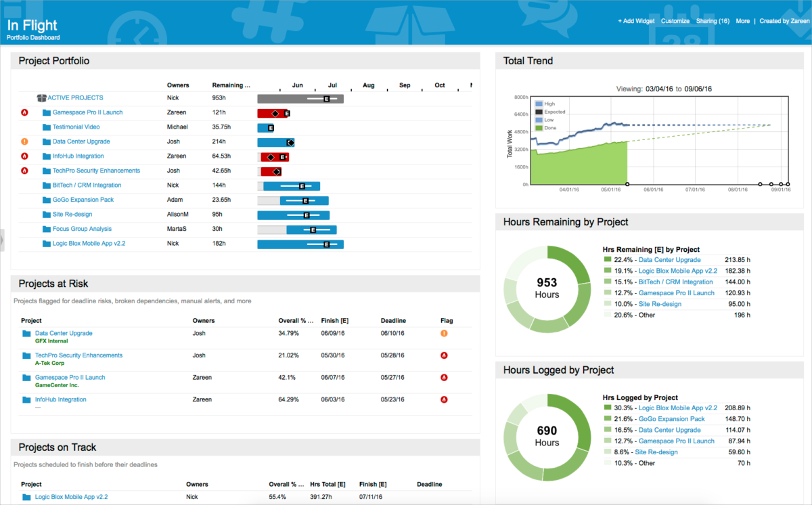Click the red alert icon beside InfoHub Integration
The image size is (812, 505).
pyautogui.click(x=24, y=156)
